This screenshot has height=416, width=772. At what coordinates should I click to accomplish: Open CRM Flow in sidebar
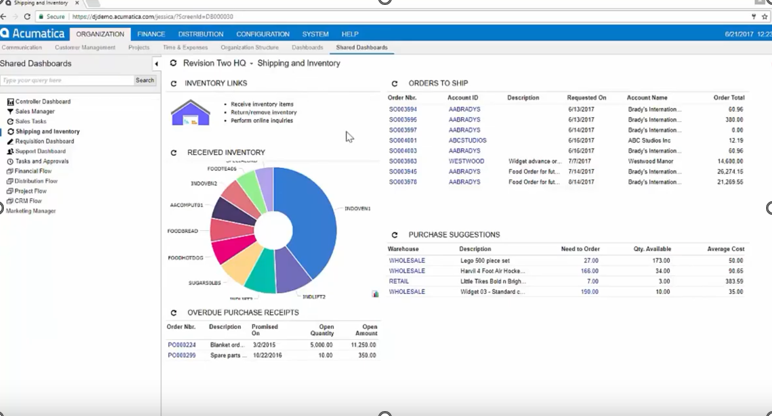tap(28, 201)
